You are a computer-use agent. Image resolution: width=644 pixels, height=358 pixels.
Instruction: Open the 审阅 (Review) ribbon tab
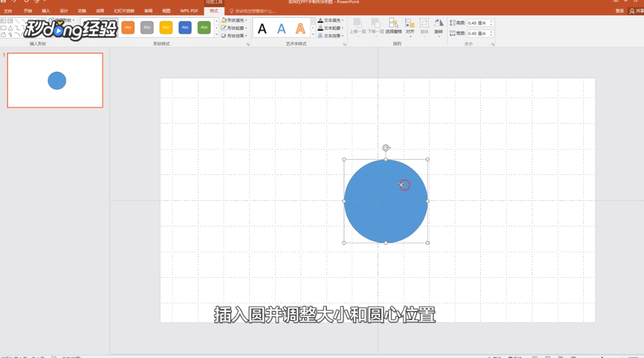point(148,11)
